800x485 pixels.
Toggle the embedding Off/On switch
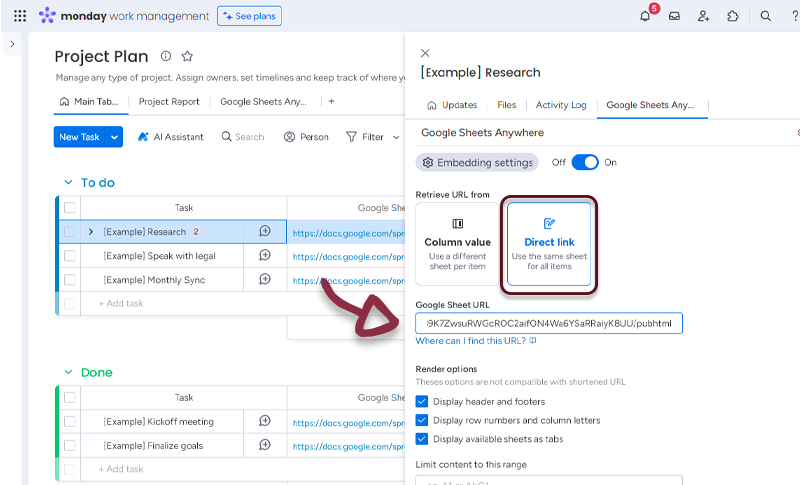[585, 162]
